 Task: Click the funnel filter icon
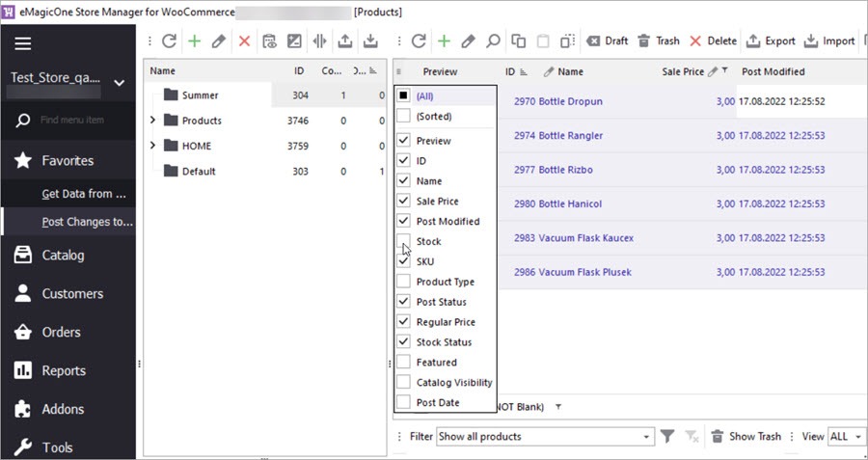click(x=667, y=437)
